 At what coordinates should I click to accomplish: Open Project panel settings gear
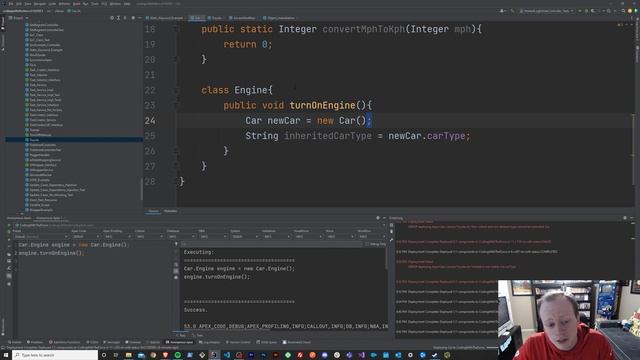click(133, 18)
